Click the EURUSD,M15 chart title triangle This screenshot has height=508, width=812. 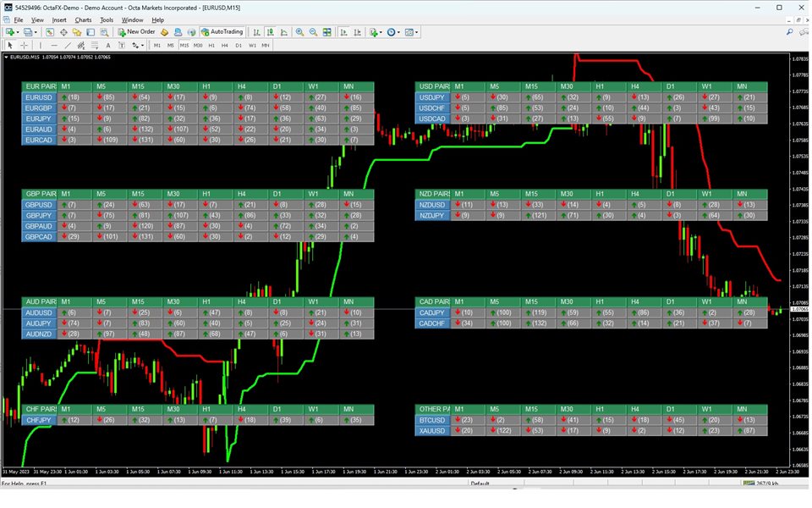[6, 58]
